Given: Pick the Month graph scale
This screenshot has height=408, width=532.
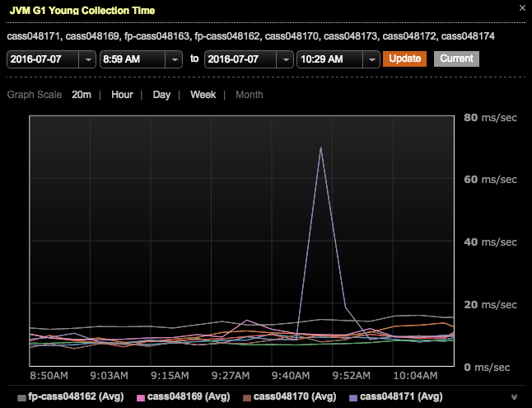Looking at the screenshot, I should point(249,95).
